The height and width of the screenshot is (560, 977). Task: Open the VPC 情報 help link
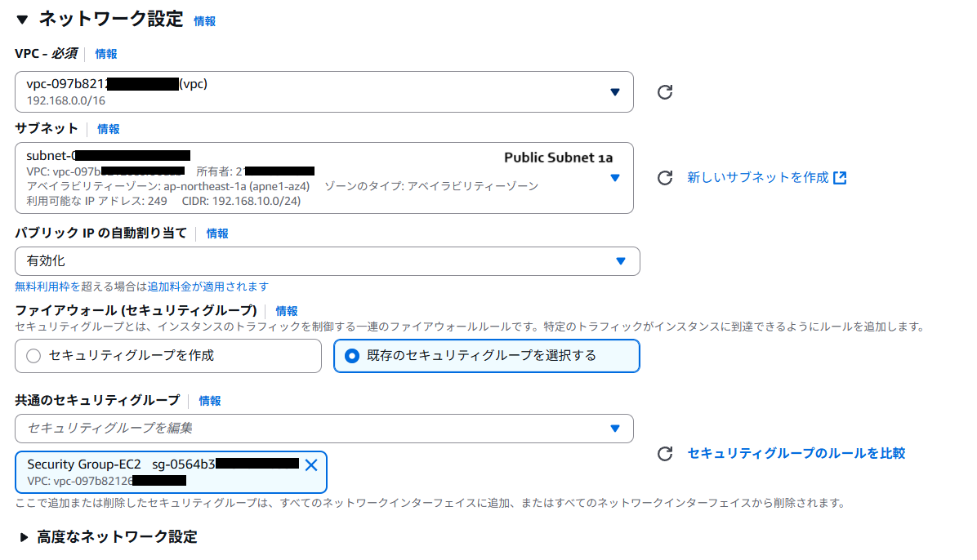105,53
